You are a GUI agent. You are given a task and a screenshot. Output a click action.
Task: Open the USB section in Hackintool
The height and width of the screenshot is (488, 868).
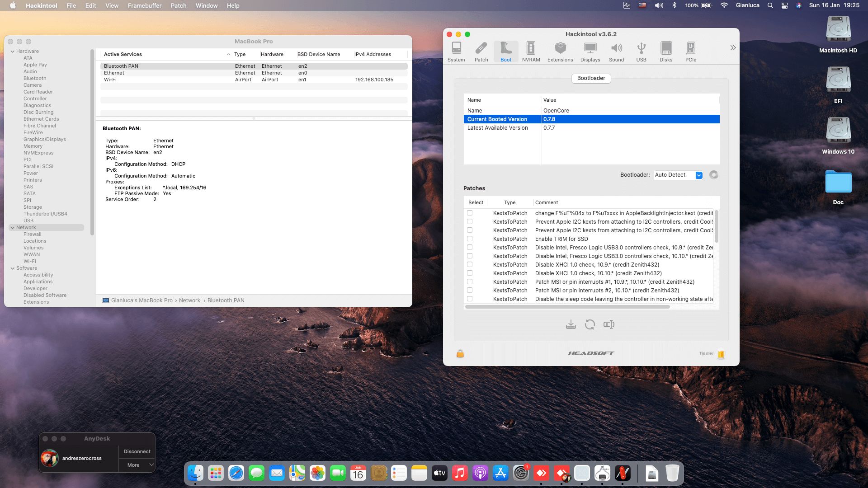(641, 52)
